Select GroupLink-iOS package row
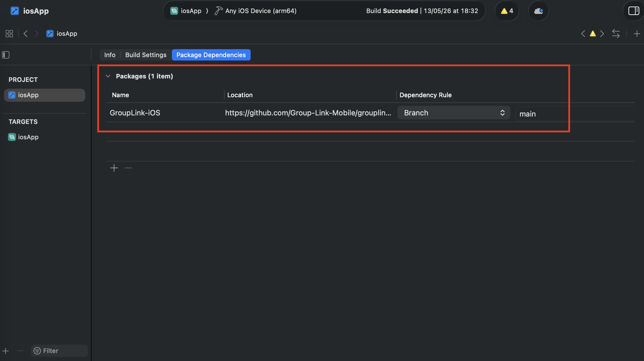Viewport: 644px width, 361px height. (371, 113)
